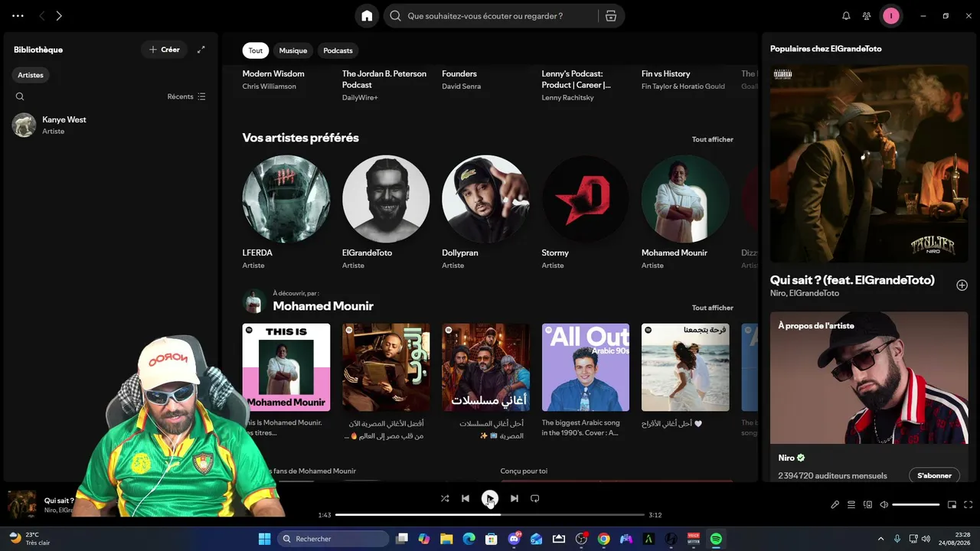Open the weather widget on taskbar
The height and width of the screenshot is (551, 980).
click(x=29, y=539)
